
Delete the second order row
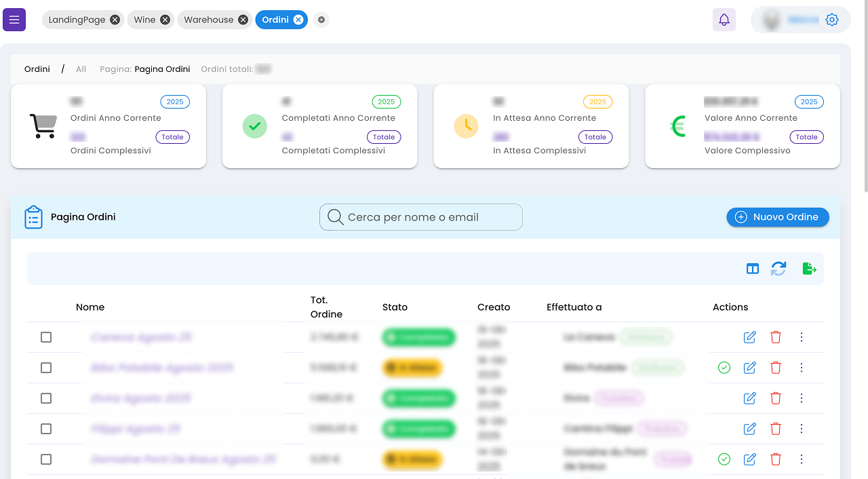pyautogui.click(x=775, y=368)
